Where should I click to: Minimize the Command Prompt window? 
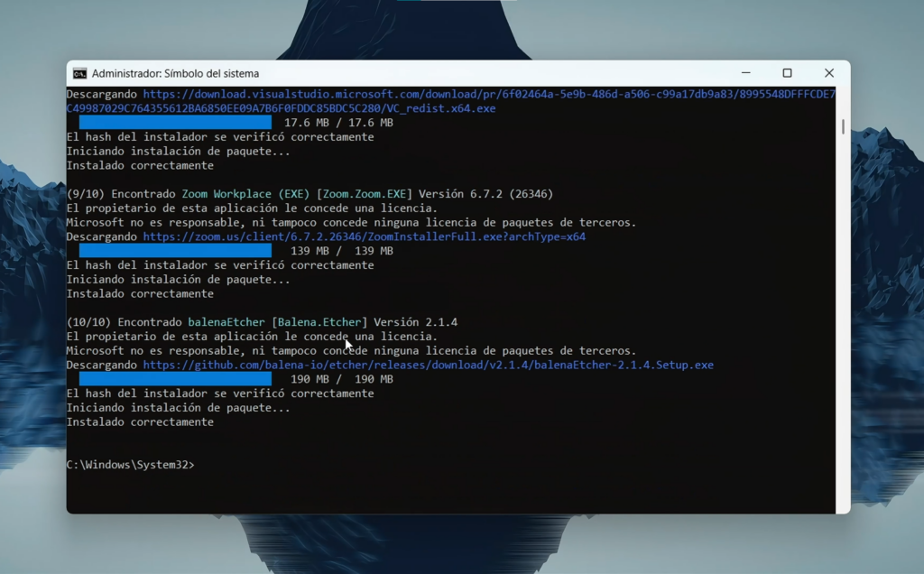pos(745,73)
